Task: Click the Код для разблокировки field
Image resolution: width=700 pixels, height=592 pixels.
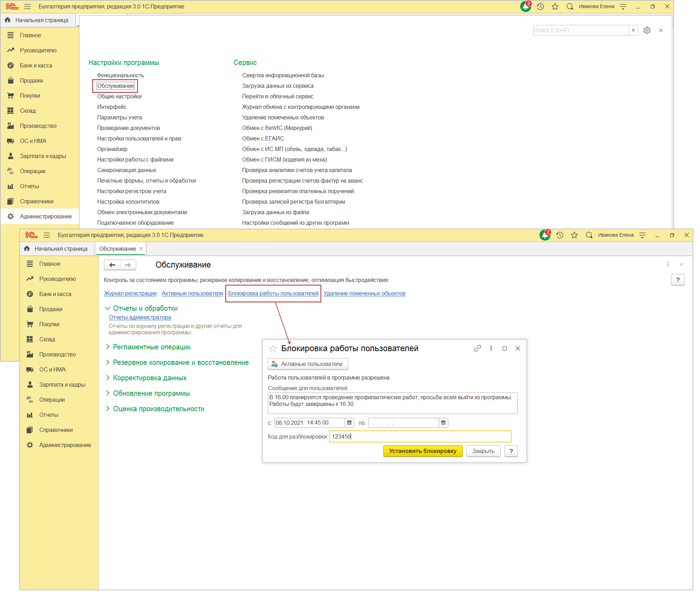Action: [420, 436]
